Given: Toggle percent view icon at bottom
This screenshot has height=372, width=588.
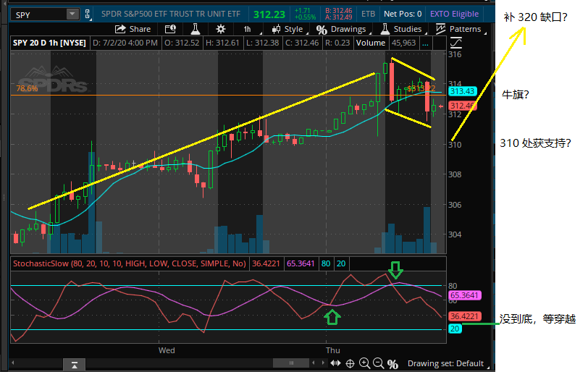Looking at the screenshot, I should click(393, 363).
